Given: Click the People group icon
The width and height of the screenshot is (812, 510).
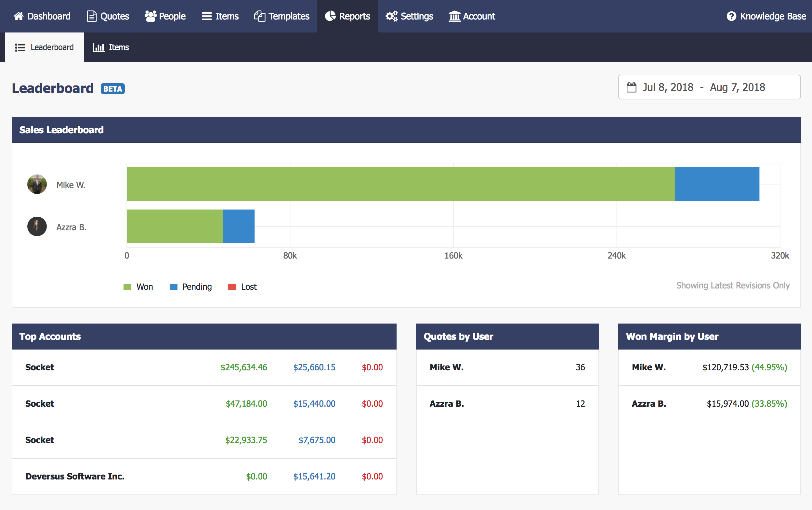Looking at the screenshot, I should pyautogui.click(x=151, y=16).
